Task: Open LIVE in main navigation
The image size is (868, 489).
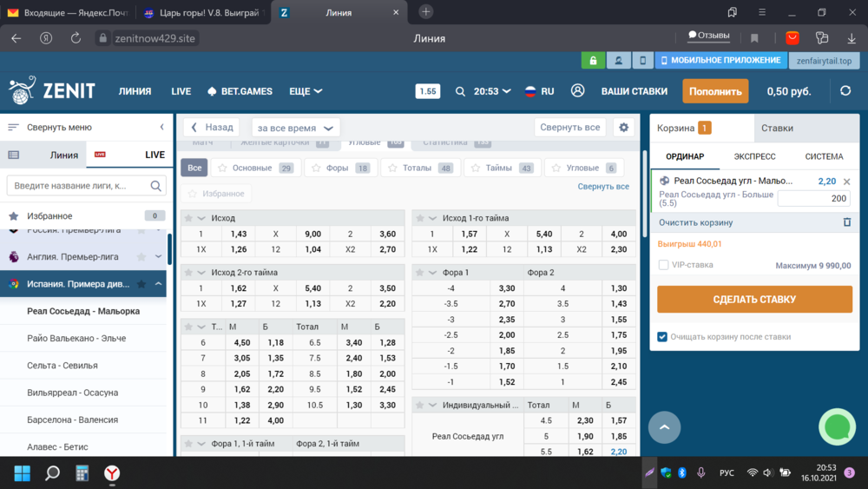Action: 181,91
